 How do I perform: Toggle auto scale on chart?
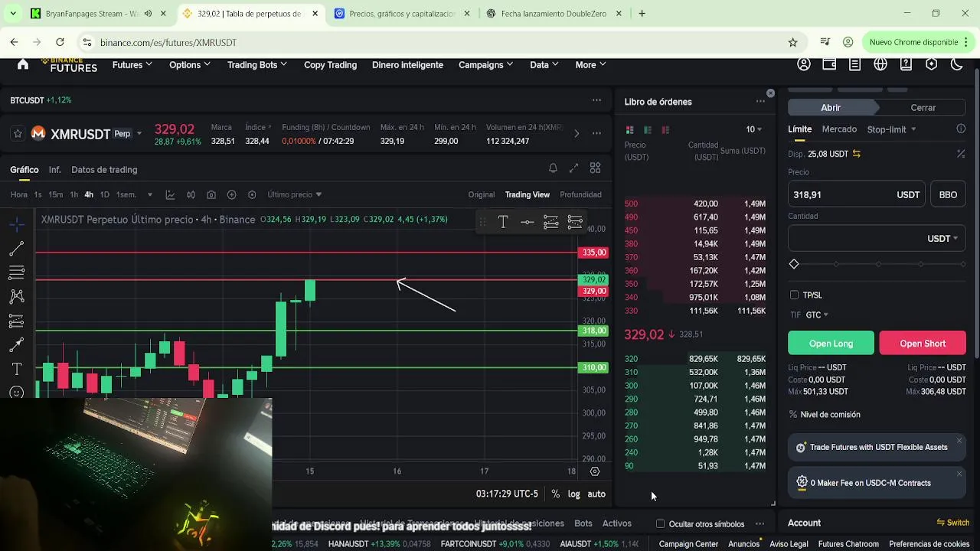(x=596, y=494)
